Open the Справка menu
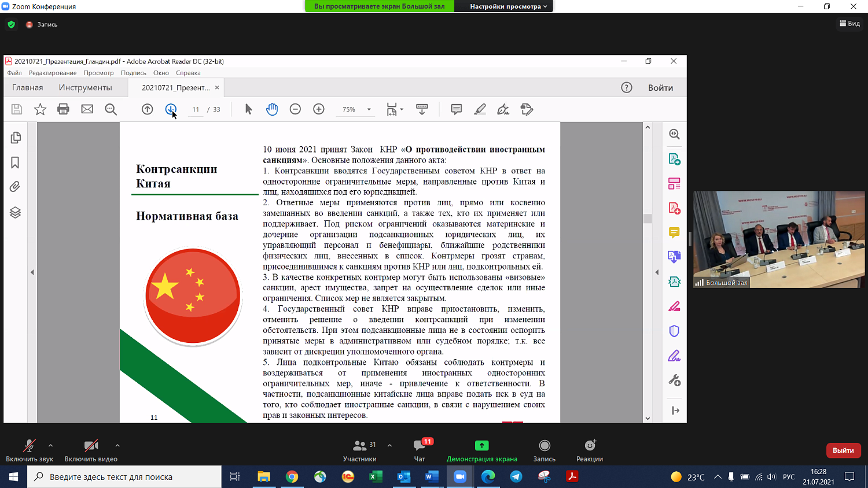Image resolution: width=868 pixels, height=488 pixels. pos(188,73)
